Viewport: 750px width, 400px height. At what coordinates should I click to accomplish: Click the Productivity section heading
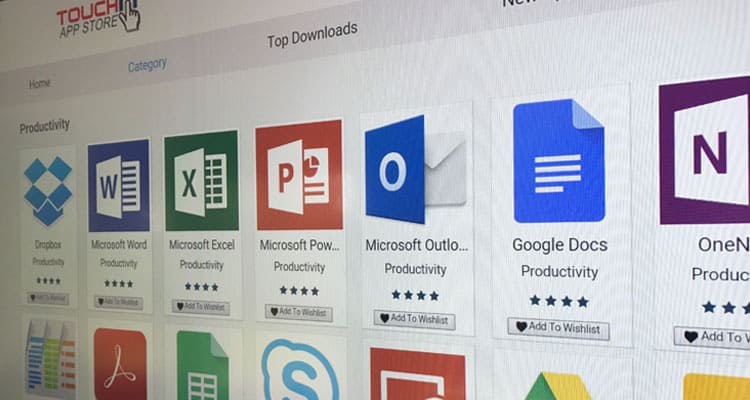pos(44,127)
